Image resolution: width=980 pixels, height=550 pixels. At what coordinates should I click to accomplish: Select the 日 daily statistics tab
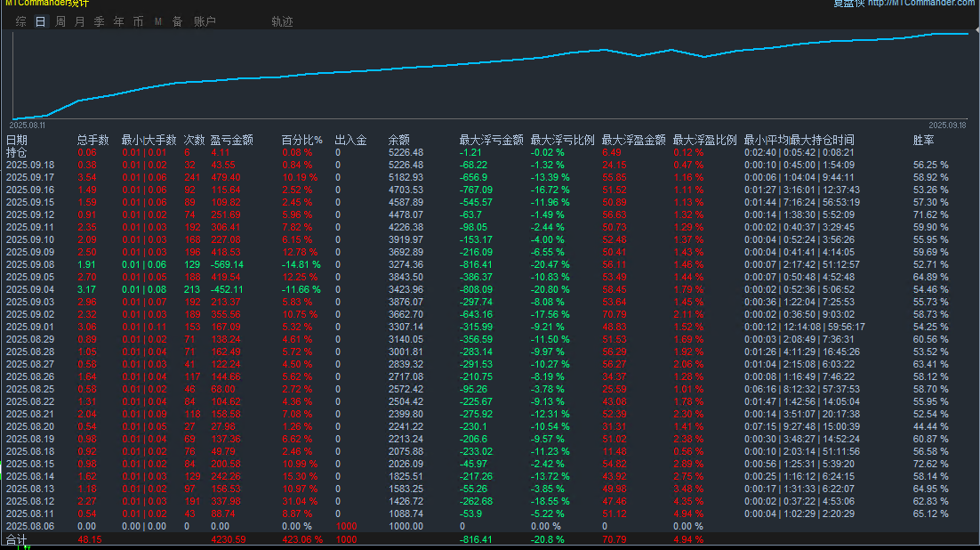pos(40,21)
